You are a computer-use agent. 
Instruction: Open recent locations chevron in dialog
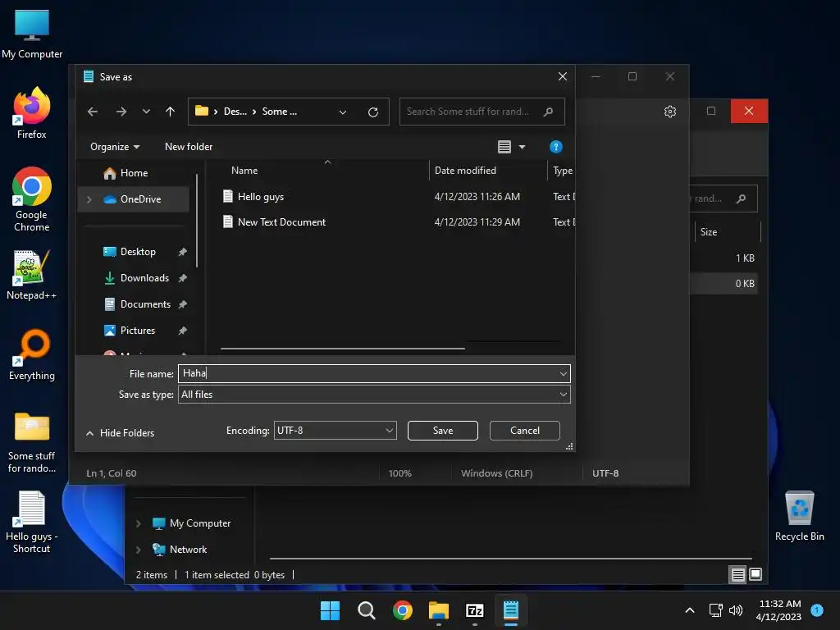146,112
